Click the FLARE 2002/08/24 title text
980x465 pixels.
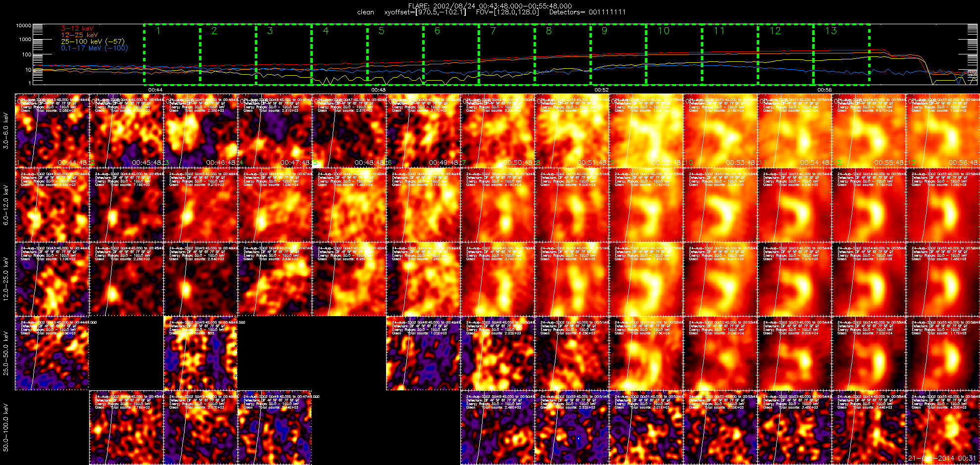[490, 6]
